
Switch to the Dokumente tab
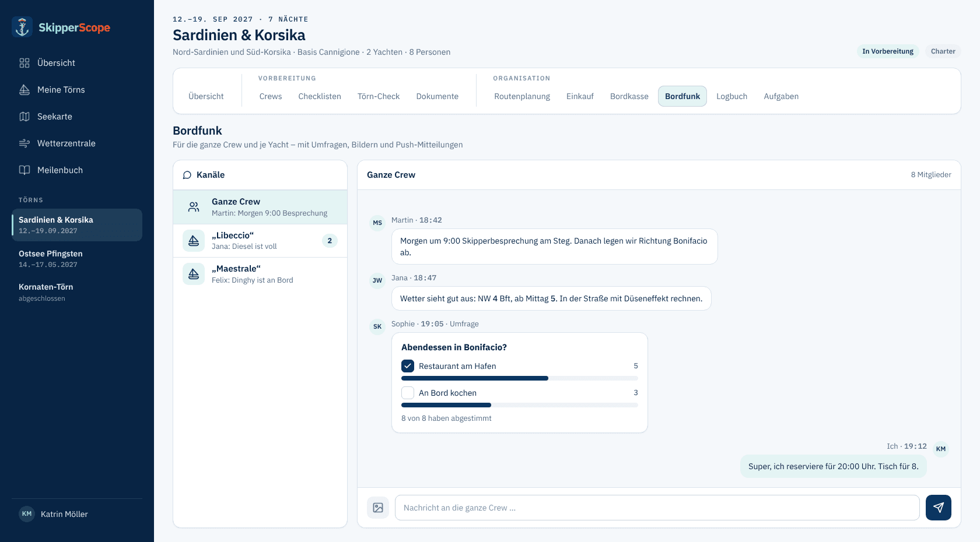(x=437, y=96)
